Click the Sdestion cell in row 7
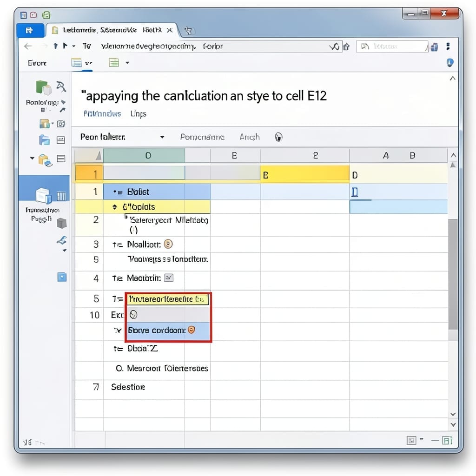The height and width of the screenshot is (476, 476). tap(128, 387)
